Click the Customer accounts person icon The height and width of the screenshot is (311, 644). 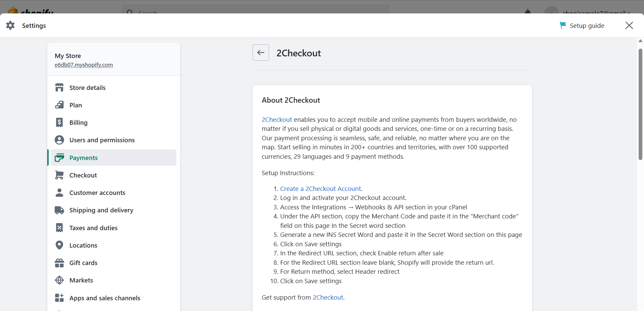[x=59, y=193]
